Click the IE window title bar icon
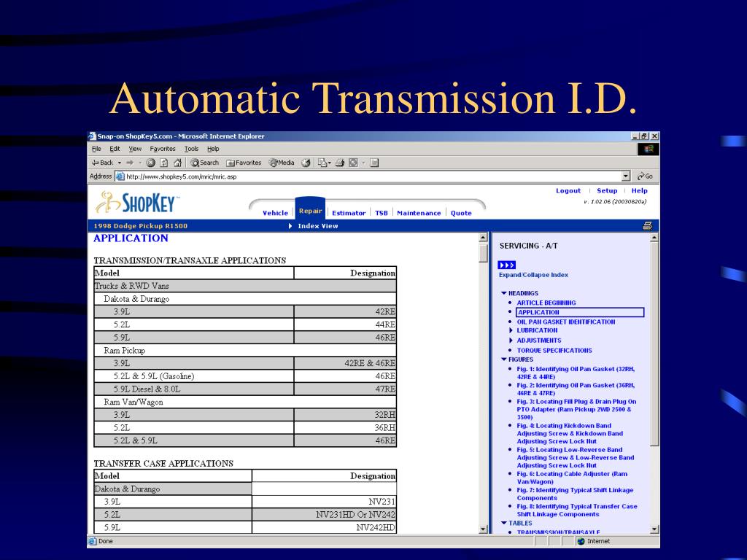The width and height of the screenshot is (747, 560). (93, 136)
